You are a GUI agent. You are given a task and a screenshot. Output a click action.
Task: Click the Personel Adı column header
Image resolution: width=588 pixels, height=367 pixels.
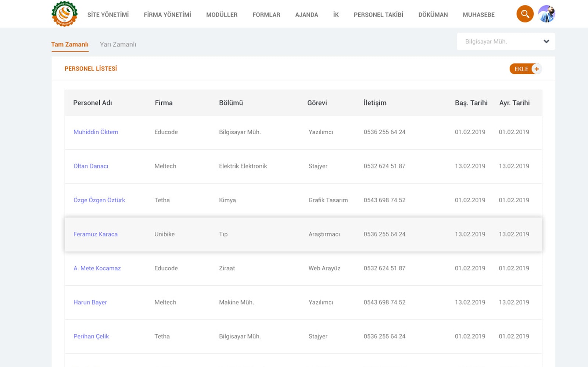pos(93,103)
